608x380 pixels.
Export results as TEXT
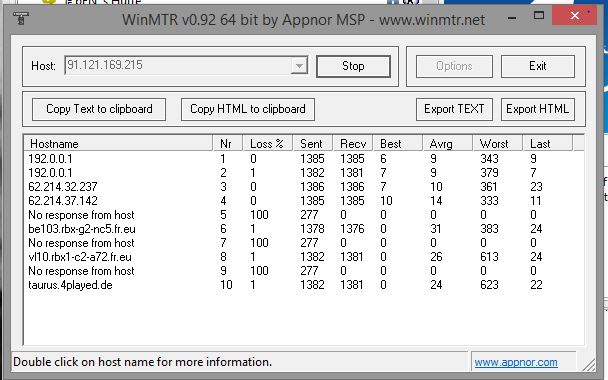454,109
